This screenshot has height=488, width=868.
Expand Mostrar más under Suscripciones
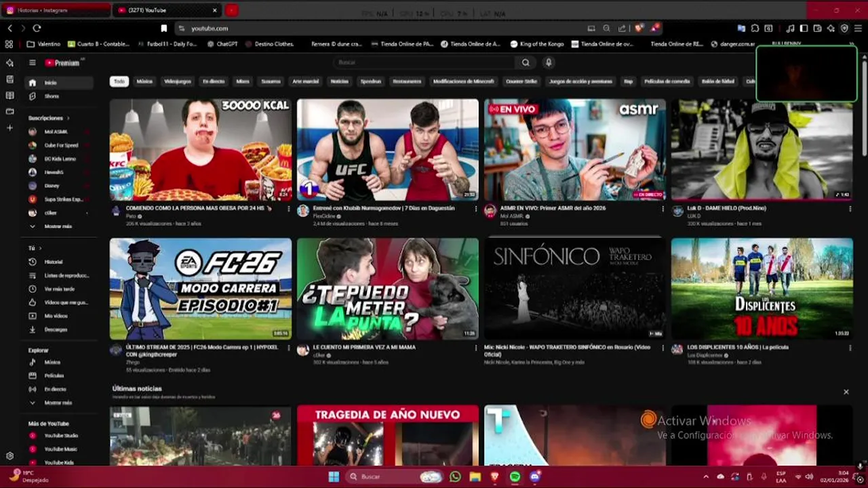pos(58,226)
